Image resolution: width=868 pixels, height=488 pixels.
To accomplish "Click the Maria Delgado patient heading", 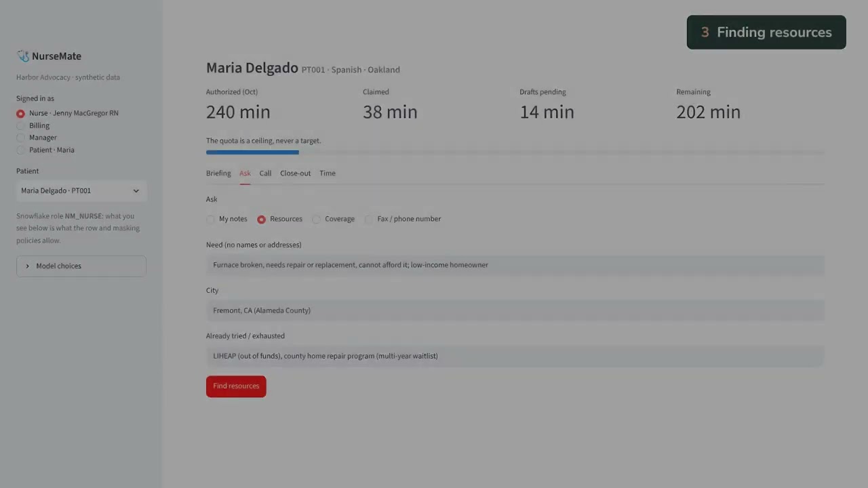I will pyautogui.click(x=252, y=68).
